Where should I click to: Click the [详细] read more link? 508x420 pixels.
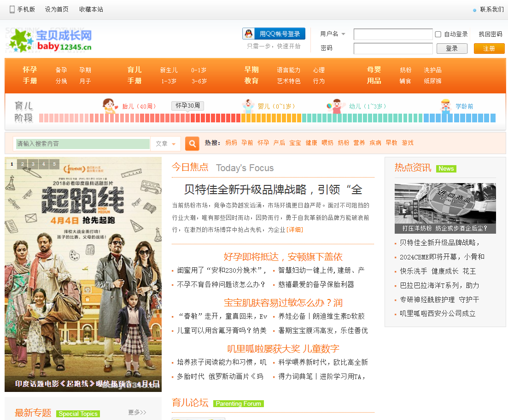[x=294, y=230]
